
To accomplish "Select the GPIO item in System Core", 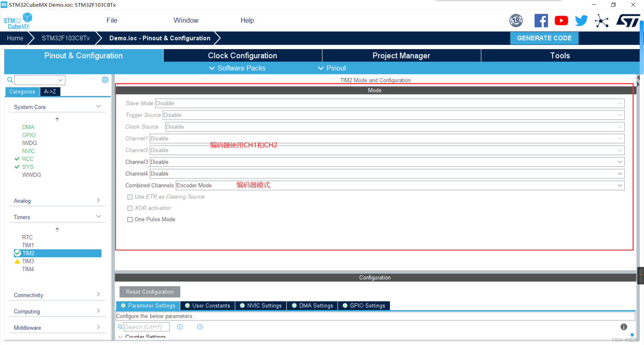I will [29, 135].
